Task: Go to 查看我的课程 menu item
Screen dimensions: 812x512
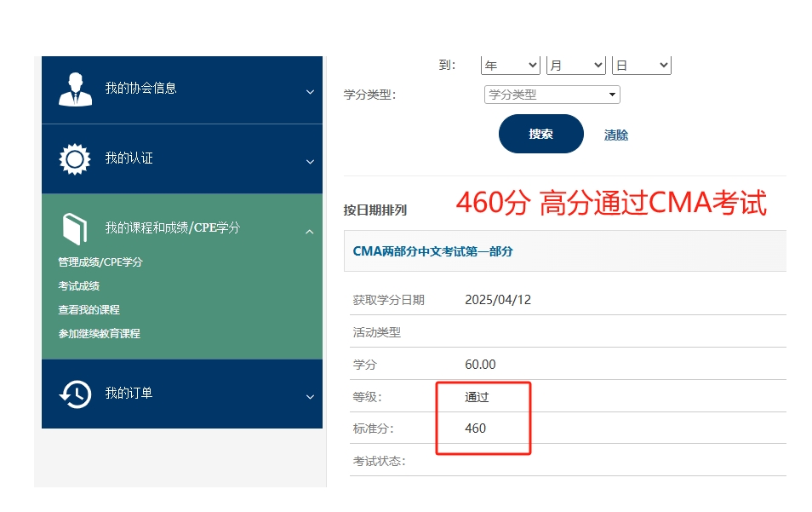Action: pos(89,310)
